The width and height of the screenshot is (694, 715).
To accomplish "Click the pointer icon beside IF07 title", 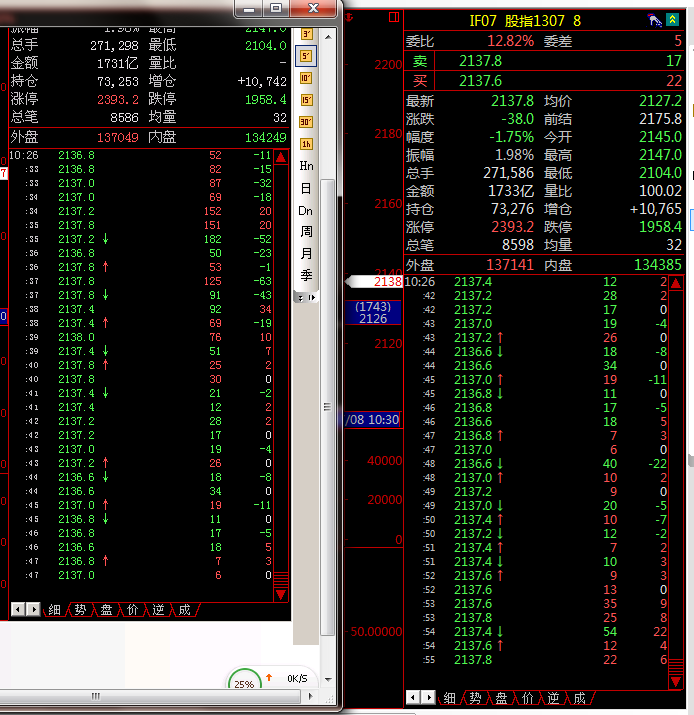I will point(654,20).
